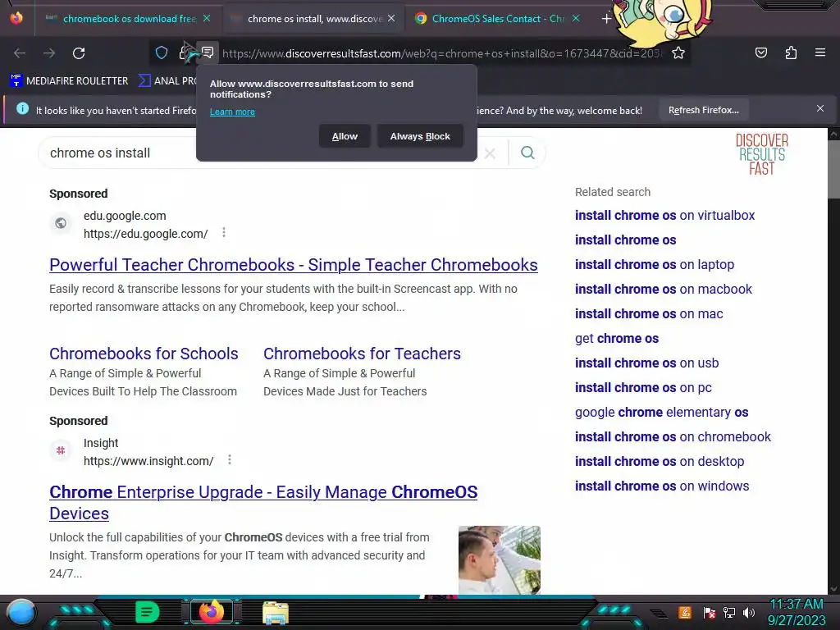Click the orange tray icon
Image resolution: width=840 pixels, height=630 pixels.
pos(685,612)
